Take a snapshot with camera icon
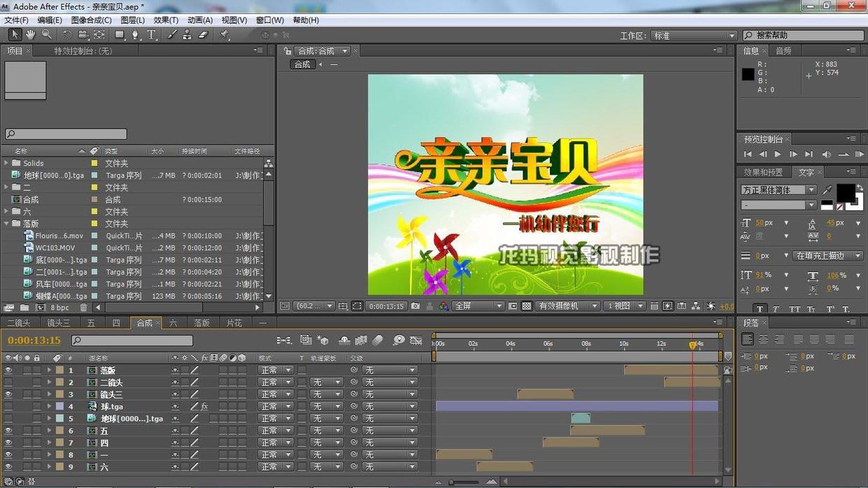Screen dimensions: 868x488 pos(415,306)
